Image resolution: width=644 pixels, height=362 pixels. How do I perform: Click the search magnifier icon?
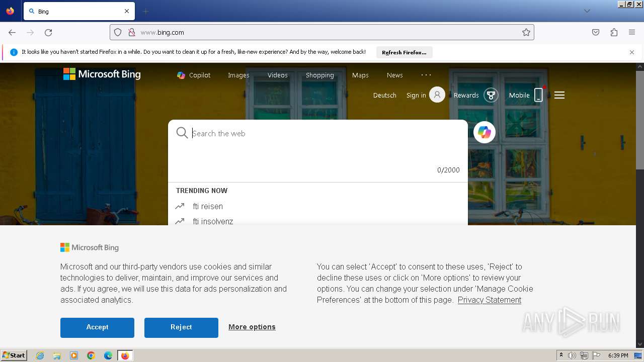(x=182, y=133)
